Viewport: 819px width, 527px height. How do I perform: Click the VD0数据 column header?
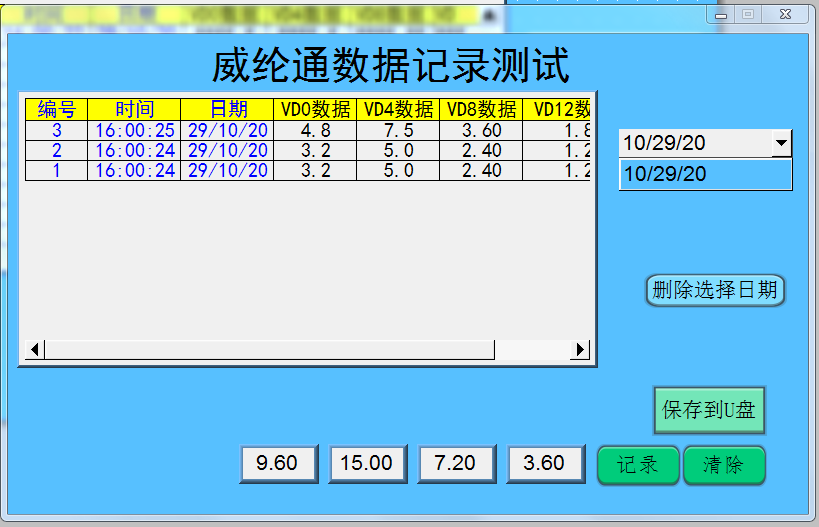[x=315, y=109]
